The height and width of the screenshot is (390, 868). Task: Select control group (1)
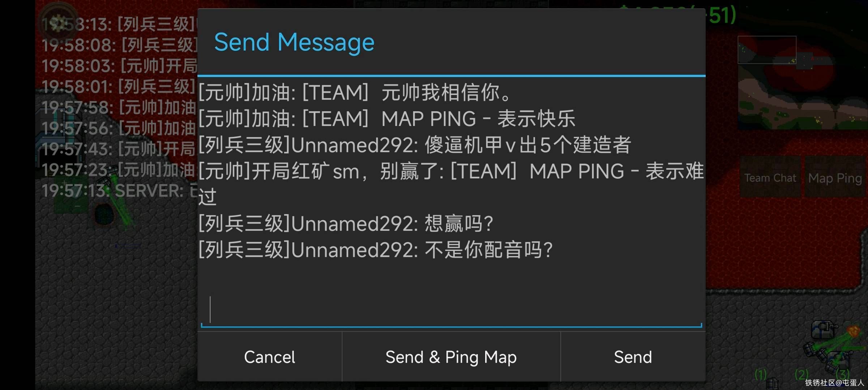(761, 374)
